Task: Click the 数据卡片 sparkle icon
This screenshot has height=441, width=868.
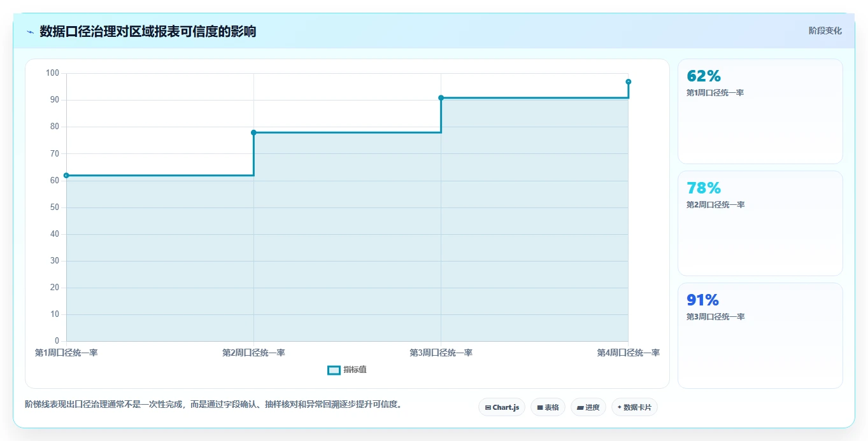Action: [619, 407]
